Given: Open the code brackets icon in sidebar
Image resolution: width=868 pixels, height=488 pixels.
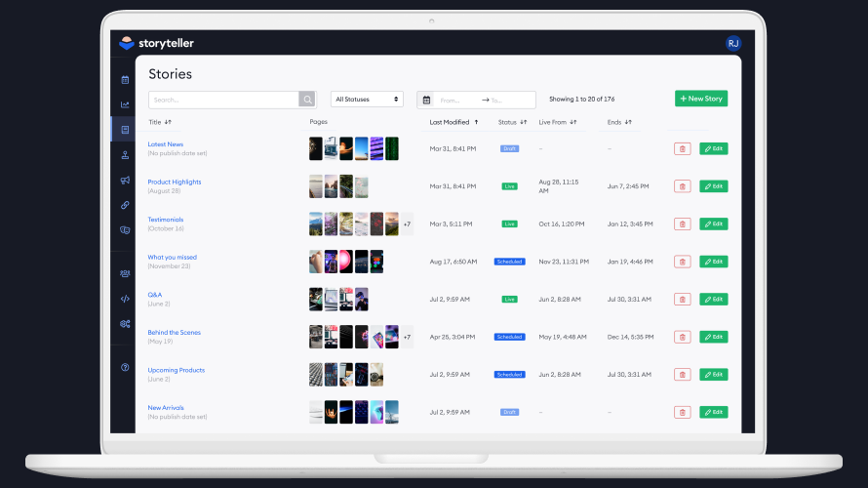Looking at the screenshot, I should pos(125,299).
